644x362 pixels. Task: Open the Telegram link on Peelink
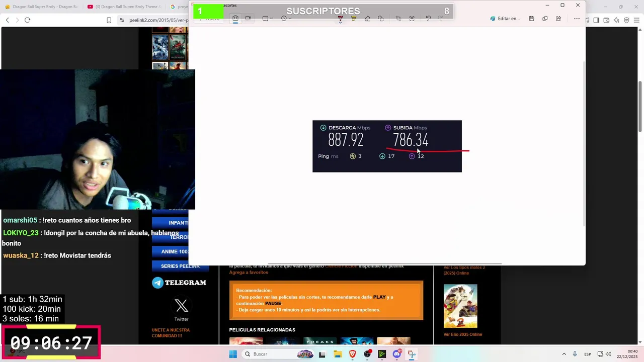coord(179,283)
